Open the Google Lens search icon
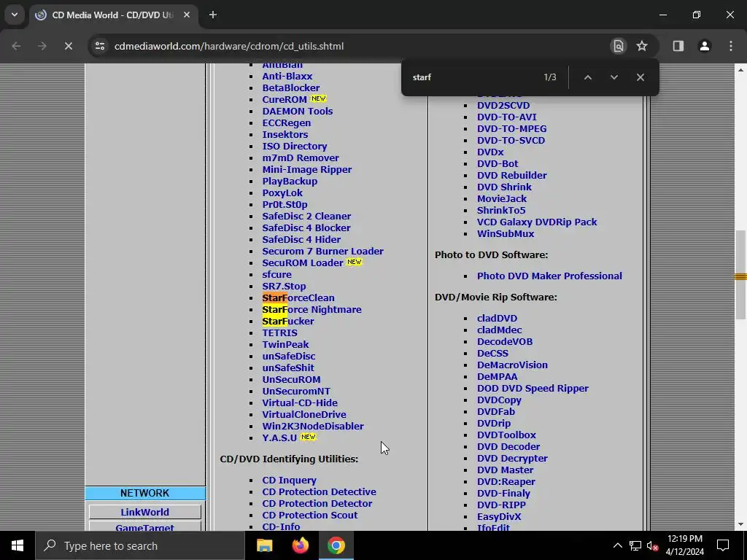747x560 pixels. (x=619, y=46)
